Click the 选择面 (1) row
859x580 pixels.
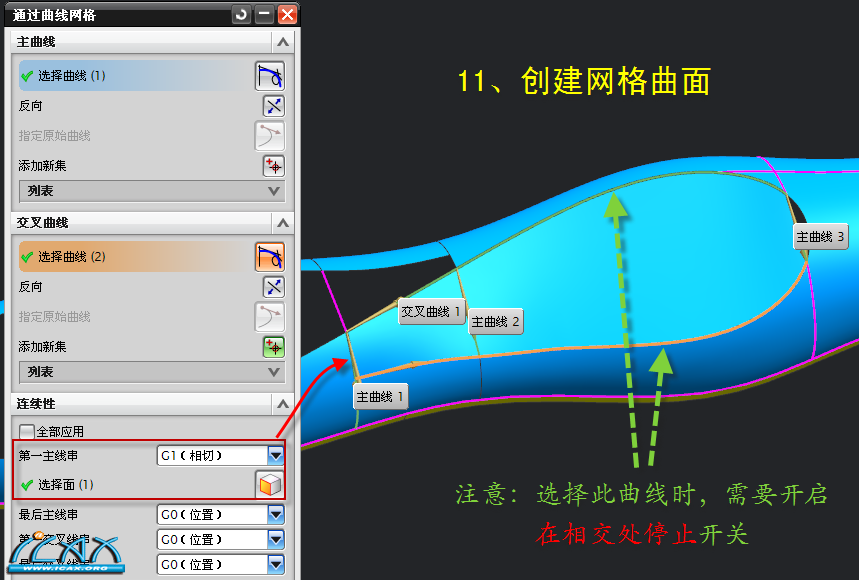134,485
